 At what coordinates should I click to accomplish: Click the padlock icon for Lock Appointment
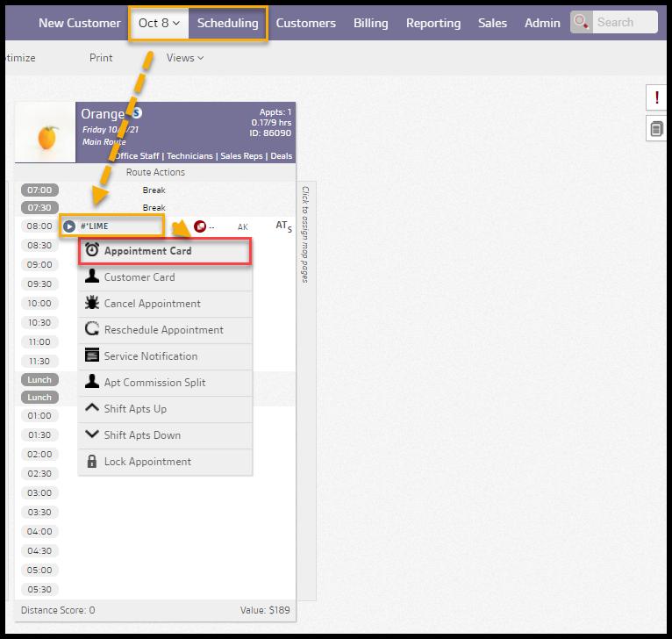tap(92, 462)
